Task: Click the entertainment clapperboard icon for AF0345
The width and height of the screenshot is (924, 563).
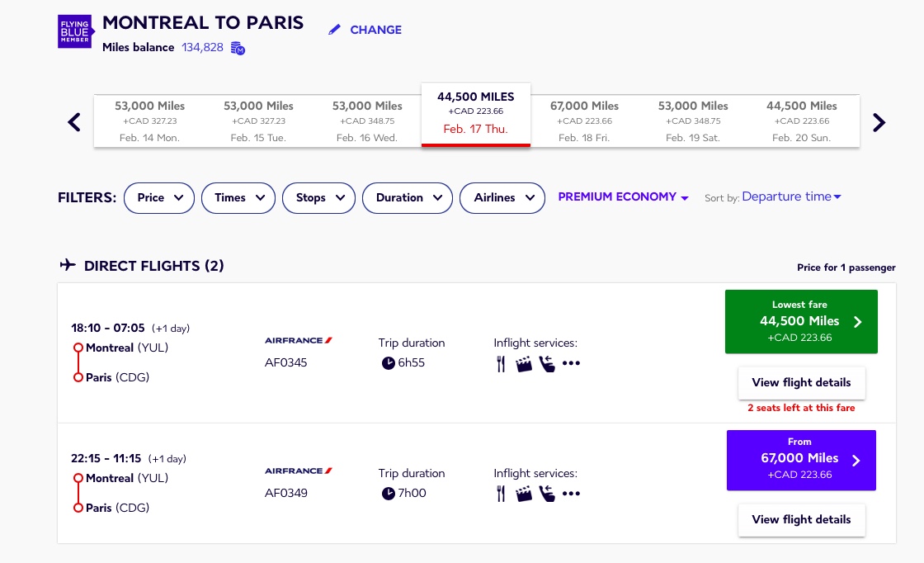Action: [524, 364]
